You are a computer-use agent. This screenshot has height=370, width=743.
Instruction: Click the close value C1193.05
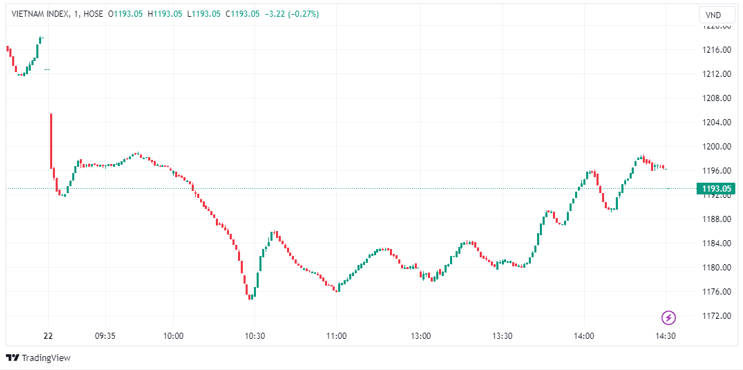pyautogui.click(x=243, y=15)
